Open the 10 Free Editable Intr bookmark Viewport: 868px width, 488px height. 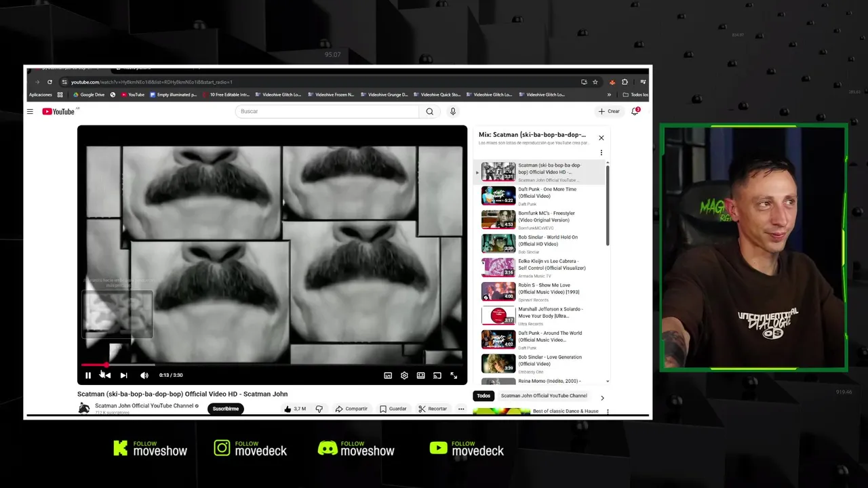226,95
